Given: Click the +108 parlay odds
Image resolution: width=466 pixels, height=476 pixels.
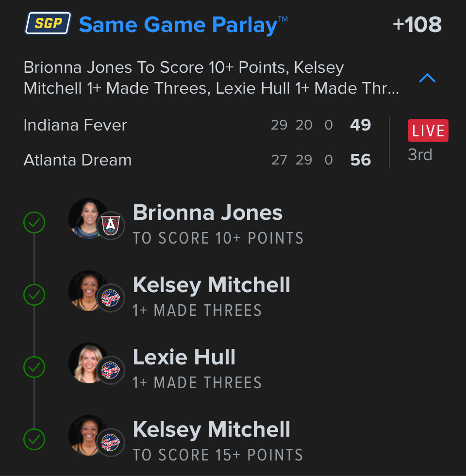Looking at the screenshot, I should 417,24.
